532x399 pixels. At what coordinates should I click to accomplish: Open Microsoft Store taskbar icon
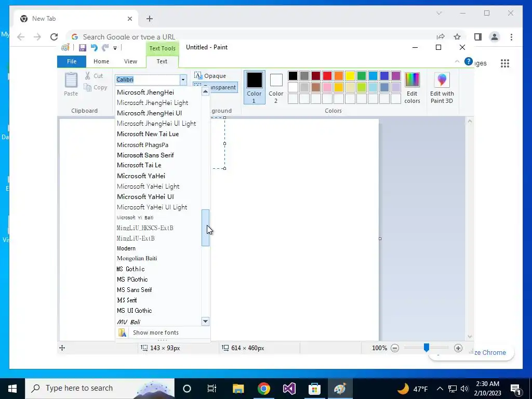point(314,389)
